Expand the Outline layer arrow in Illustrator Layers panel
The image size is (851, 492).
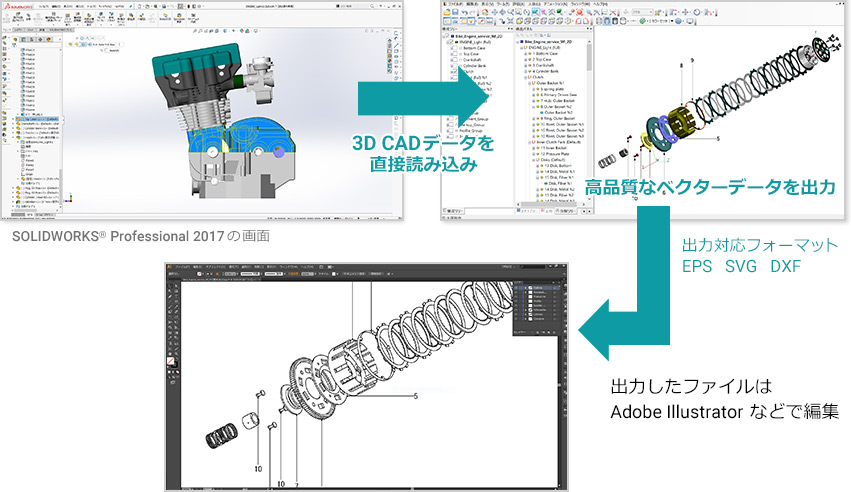tap(525, 288)
